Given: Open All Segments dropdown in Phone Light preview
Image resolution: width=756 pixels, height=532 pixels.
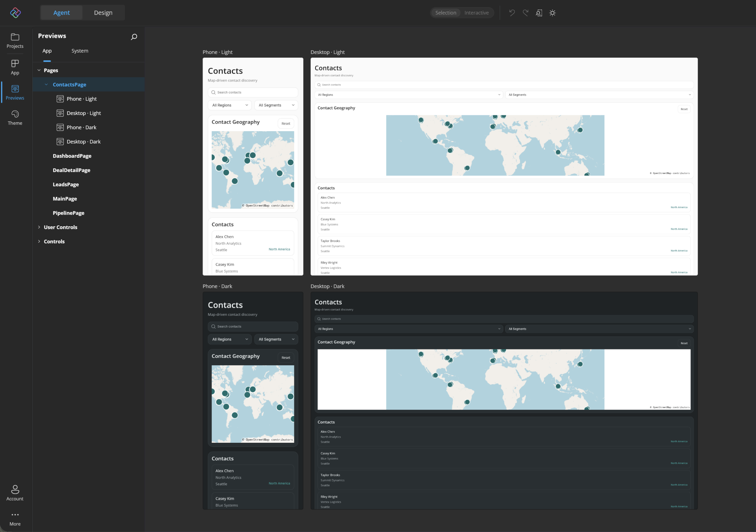Looking at the screenshot, I should 276,105.
